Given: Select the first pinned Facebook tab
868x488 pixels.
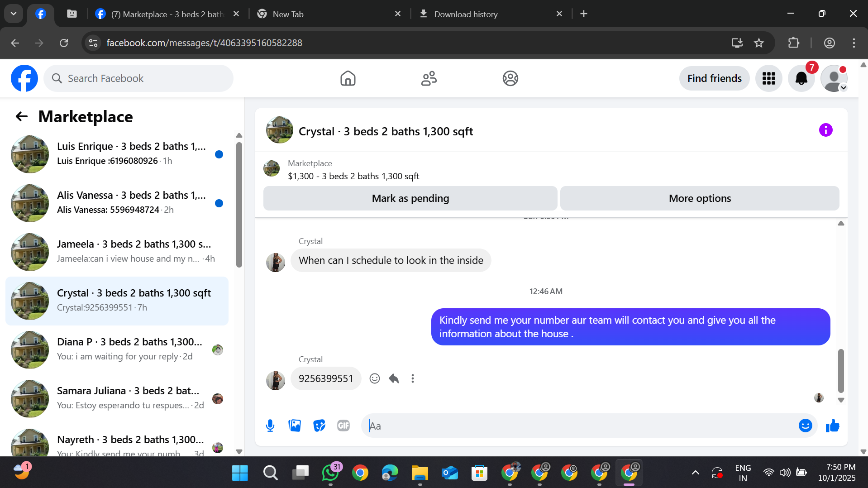Looking at the screenshot, I should pyautogui.click(x=41, y=14).
